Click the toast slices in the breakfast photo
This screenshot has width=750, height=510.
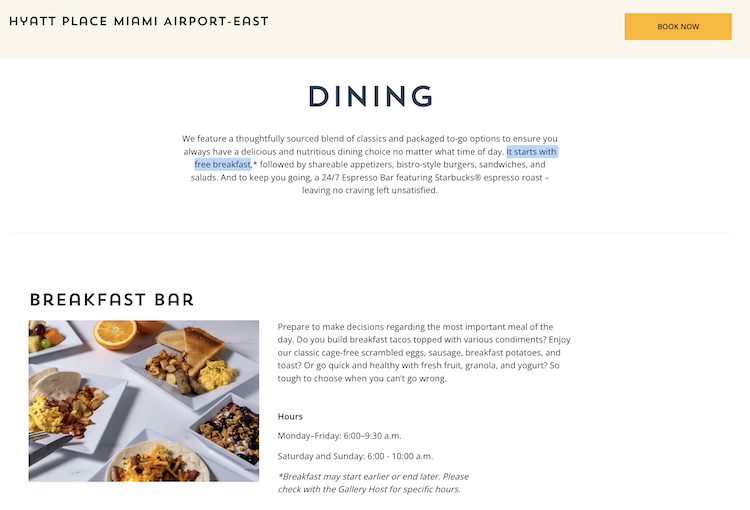[x=203, y=346]
